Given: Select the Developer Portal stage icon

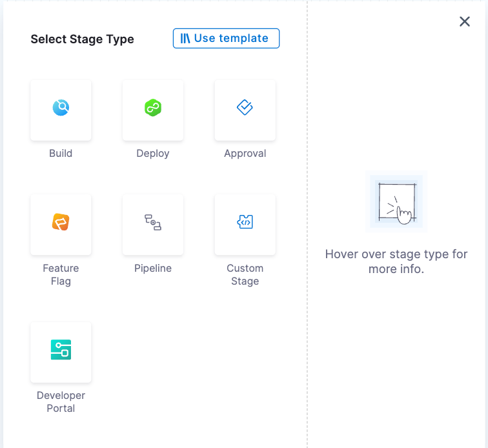Looking at the screenshot, I should [61, 350].
